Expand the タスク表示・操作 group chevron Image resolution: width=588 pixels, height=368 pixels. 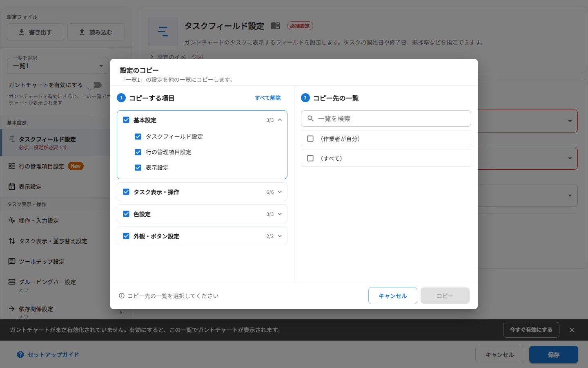point(280,192)
